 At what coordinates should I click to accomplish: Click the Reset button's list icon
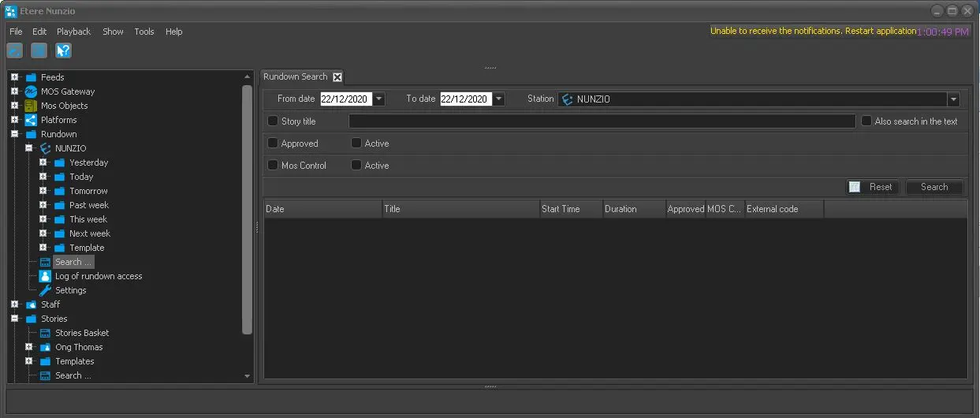coord(855,187)
